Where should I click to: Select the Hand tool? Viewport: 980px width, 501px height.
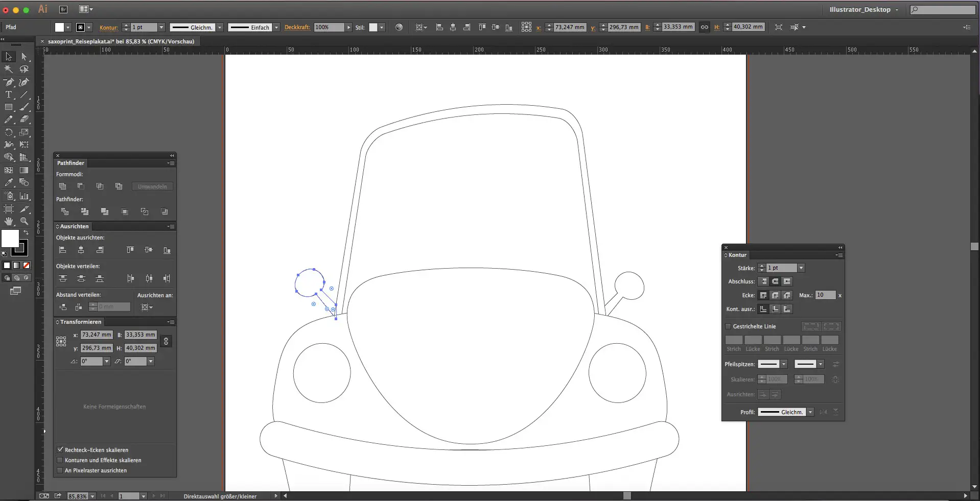9,221
